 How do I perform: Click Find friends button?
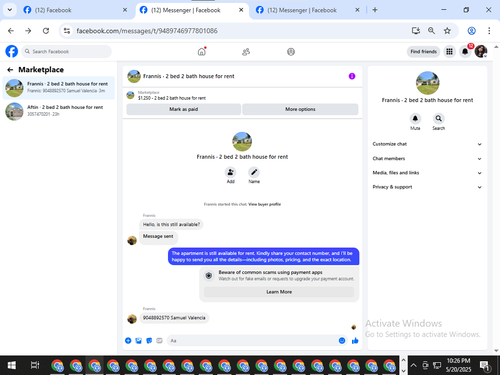point(423,51)
